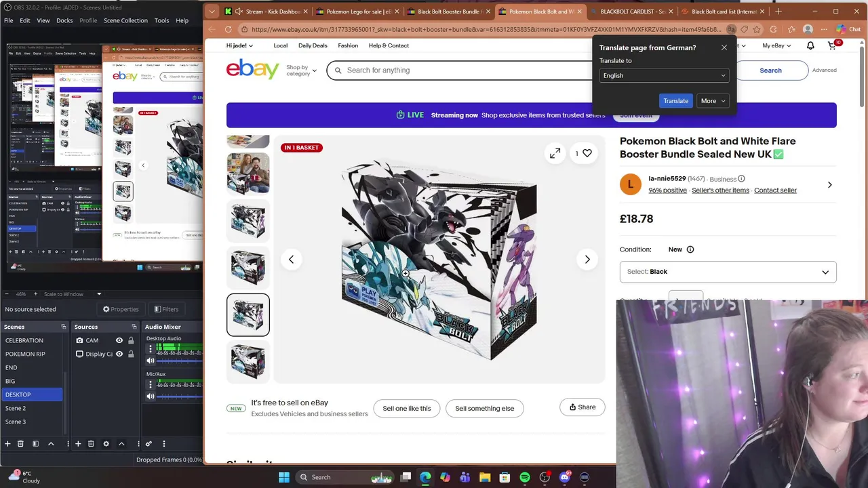Click Contact seller link
This screenshot has width=868, height=488.
pos(775,190)
